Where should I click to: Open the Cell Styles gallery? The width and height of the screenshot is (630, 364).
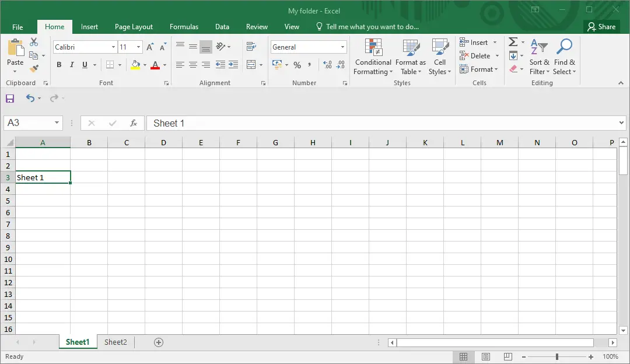tap(440, 57)
